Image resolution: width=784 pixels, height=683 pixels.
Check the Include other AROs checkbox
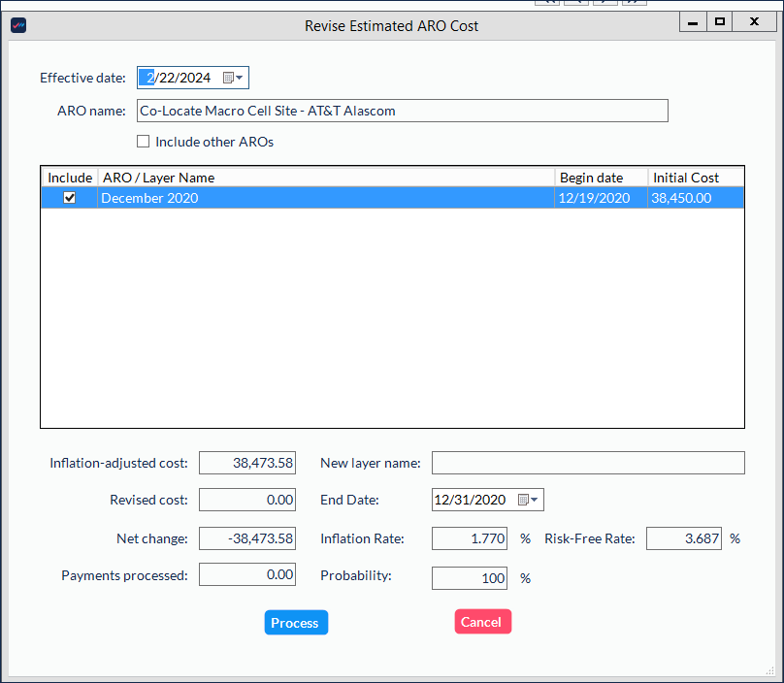144,142
